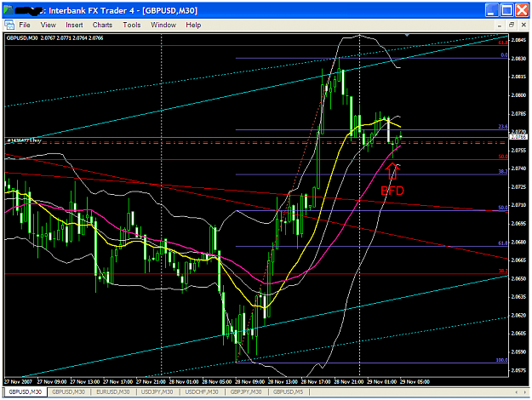Click the application icon in the title bar
The height and width of the screenshot is (400, 532).
coord(9,10)
